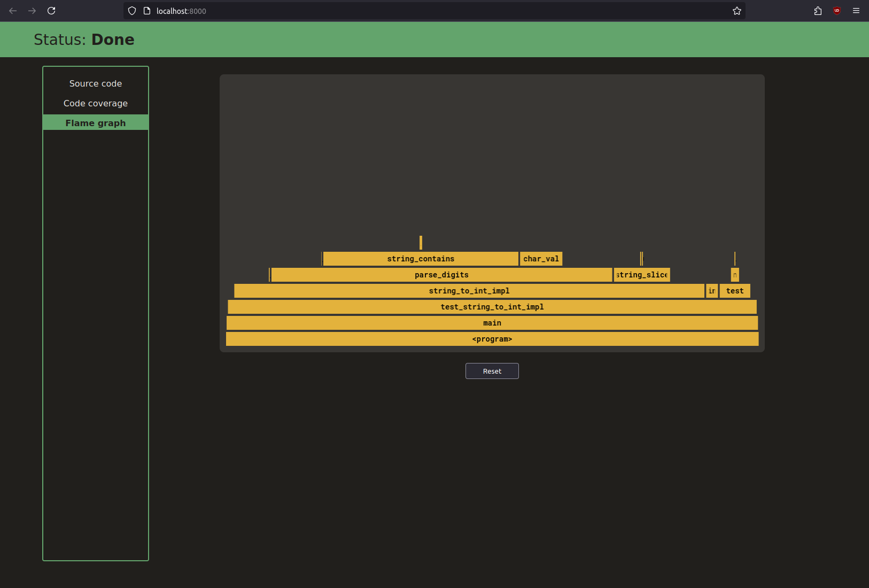Click the main flame bar
Image resolution: width=869 pixels, height=588 pixels.
click(x=492, y=323)
